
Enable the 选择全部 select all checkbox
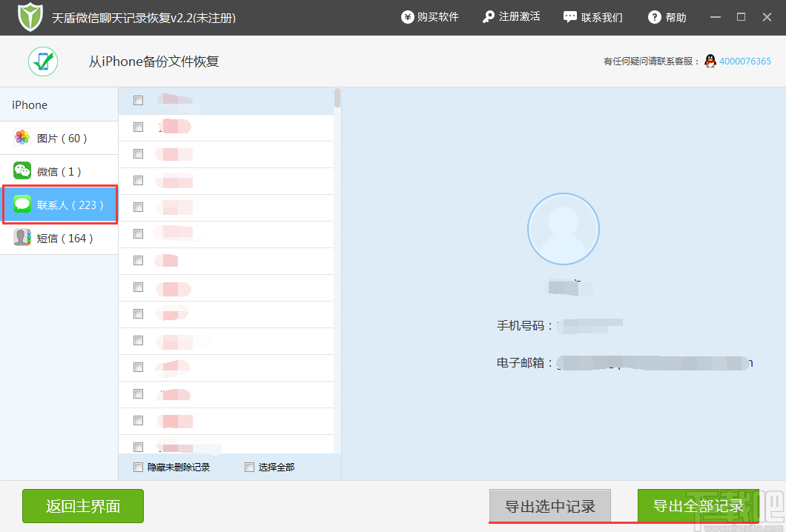pyautogui.click(x=249, y=467)
